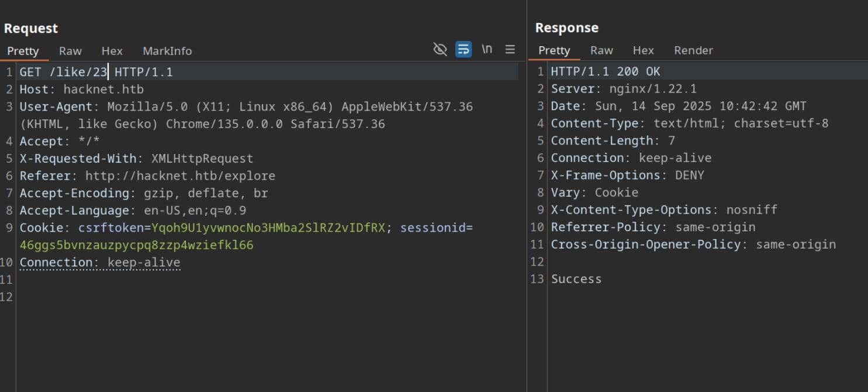Switch to the Request Raw tab
868x392 pixels.
(x=70, y=51)
